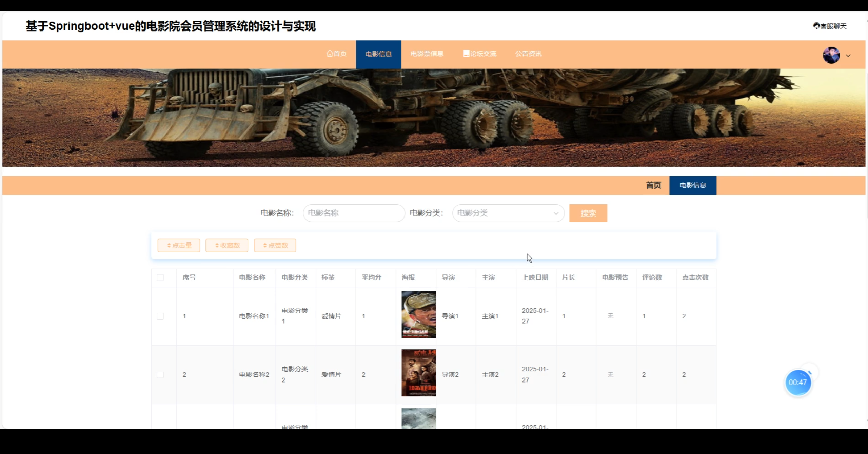Open the 电影分类 dropdown selector
This screenshot has height=454, width=868.
pos(508,213)
